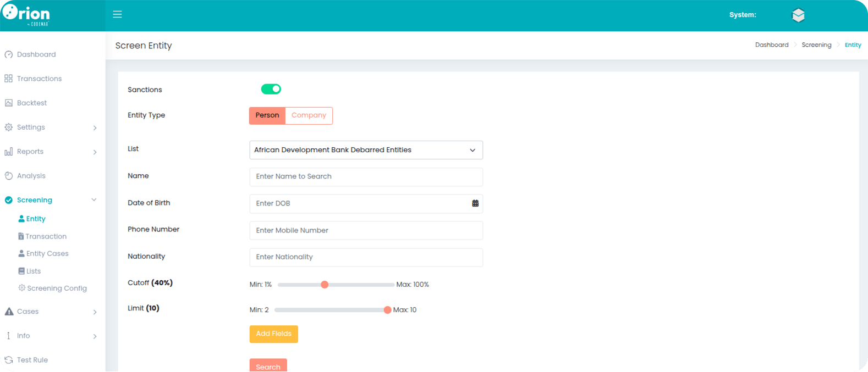Click the Add Fields button
The width and height of the screenshot is (868, 372).
[273, 334]
